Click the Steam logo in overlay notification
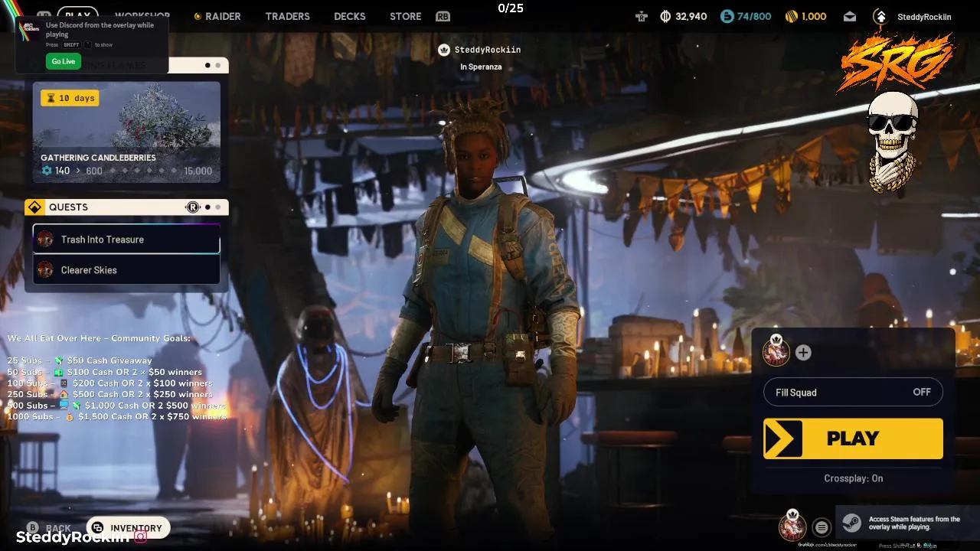This screenshot has height=551, width=980. [x=851, y=523]
